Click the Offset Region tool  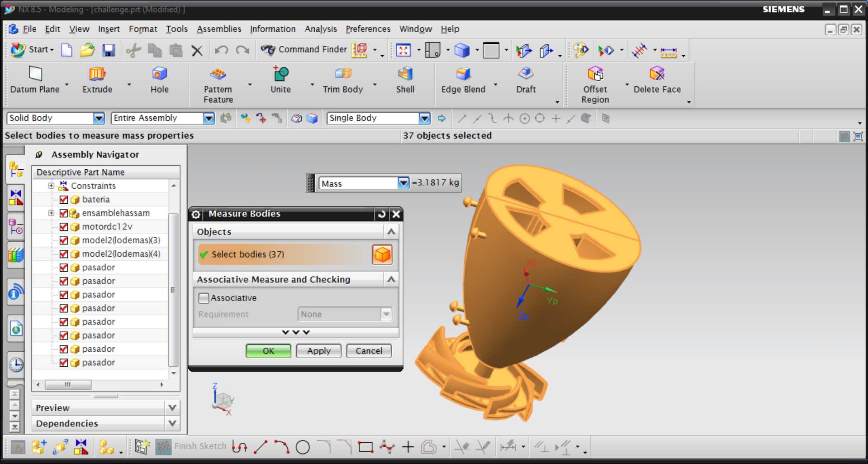point(595,85)
